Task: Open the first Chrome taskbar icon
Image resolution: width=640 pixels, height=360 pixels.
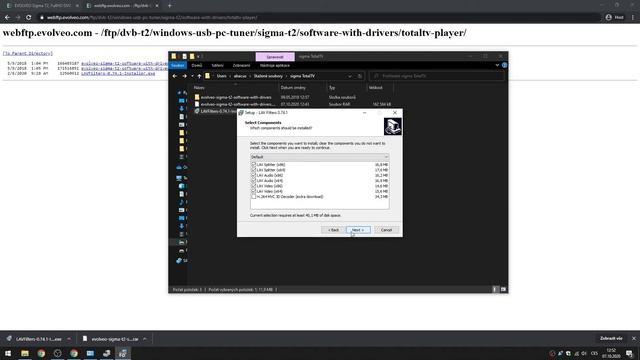Action: (41, 353)
